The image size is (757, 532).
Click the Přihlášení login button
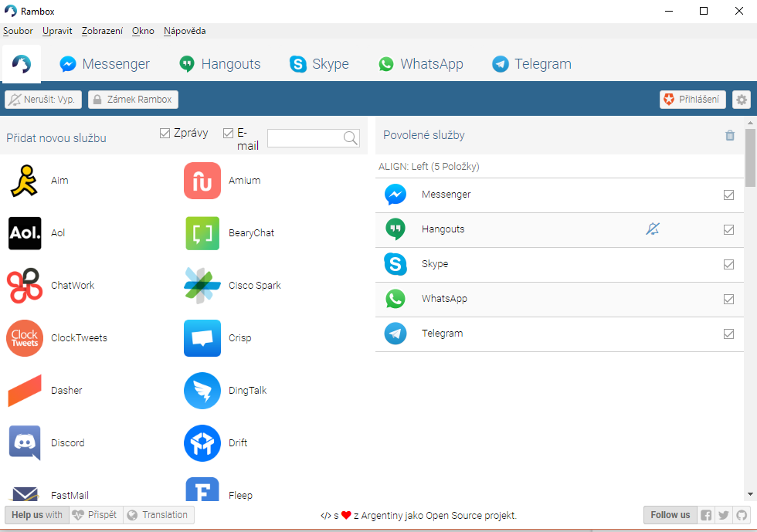(x=693, y=100)
